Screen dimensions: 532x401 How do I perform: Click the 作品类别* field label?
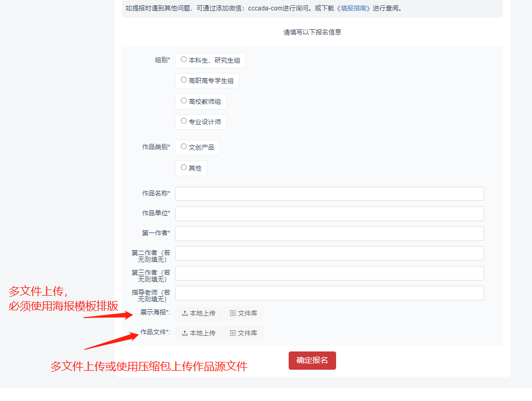point(156,147)
